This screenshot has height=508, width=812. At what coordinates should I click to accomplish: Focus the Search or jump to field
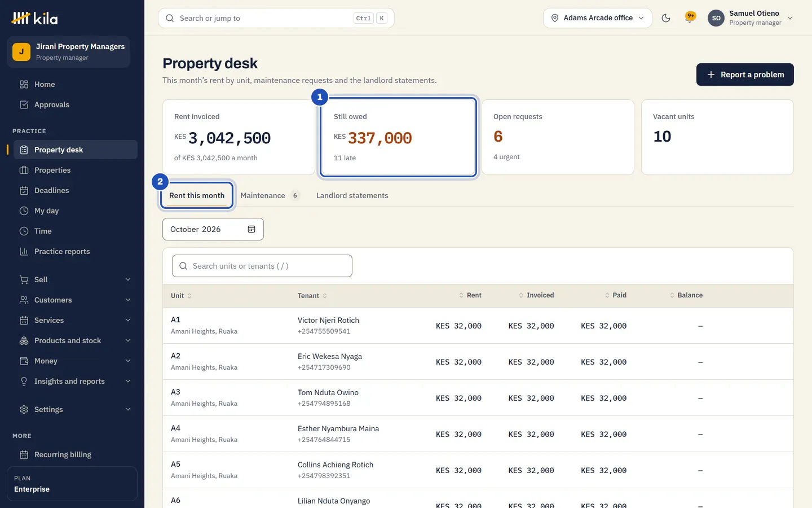coord(276,18)
